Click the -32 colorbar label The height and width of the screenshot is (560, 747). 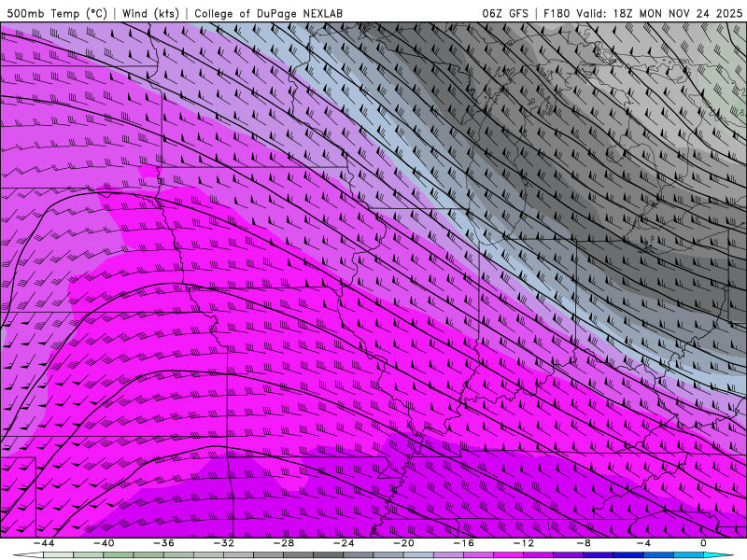coord(223,543)
